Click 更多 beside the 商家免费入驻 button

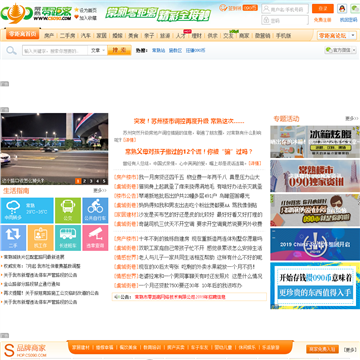350,350
